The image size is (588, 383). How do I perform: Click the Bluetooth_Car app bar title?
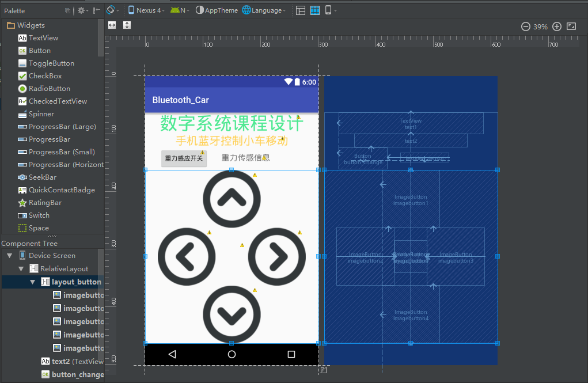[180, 100]
